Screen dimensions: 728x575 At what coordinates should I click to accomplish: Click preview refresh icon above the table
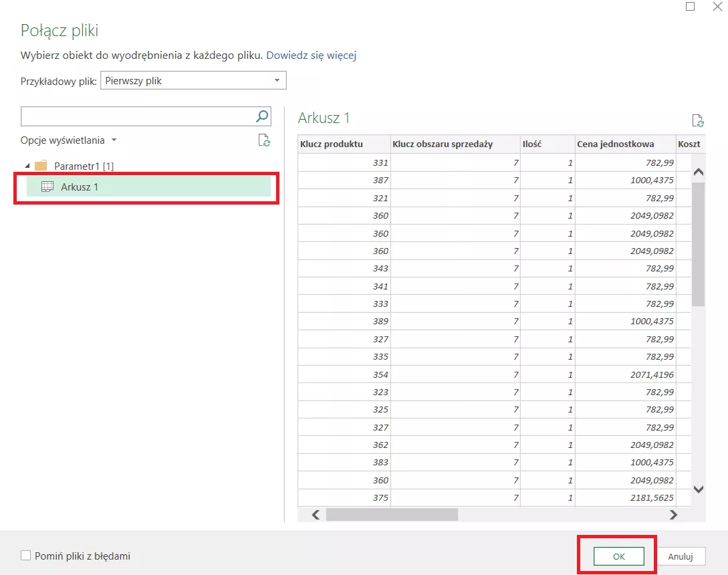(698, 121)
